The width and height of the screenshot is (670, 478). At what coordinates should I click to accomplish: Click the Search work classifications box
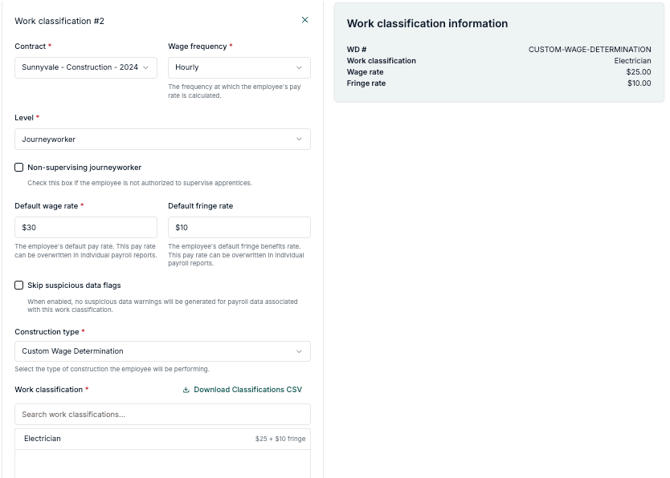pyautogui.click(x=162, y=414)
